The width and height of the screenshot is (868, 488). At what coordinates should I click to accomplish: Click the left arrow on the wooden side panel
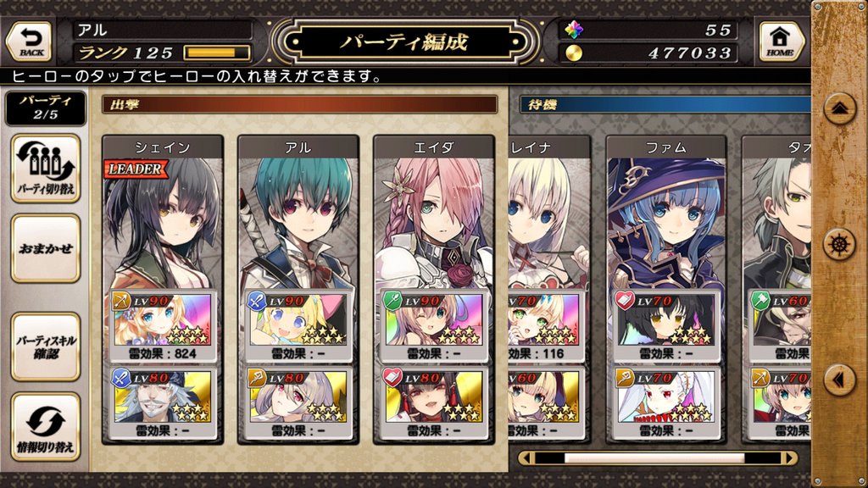[x=840, y=380]
